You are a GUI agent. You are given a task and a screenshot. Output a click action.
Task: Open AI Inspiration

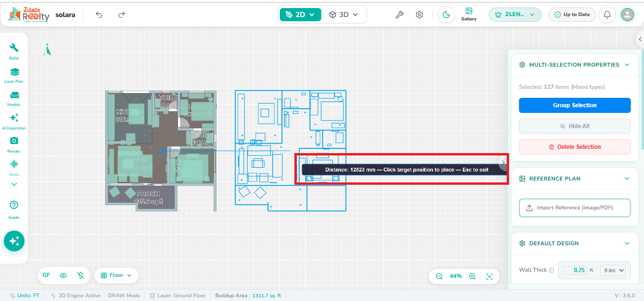[x=14, y=121]
